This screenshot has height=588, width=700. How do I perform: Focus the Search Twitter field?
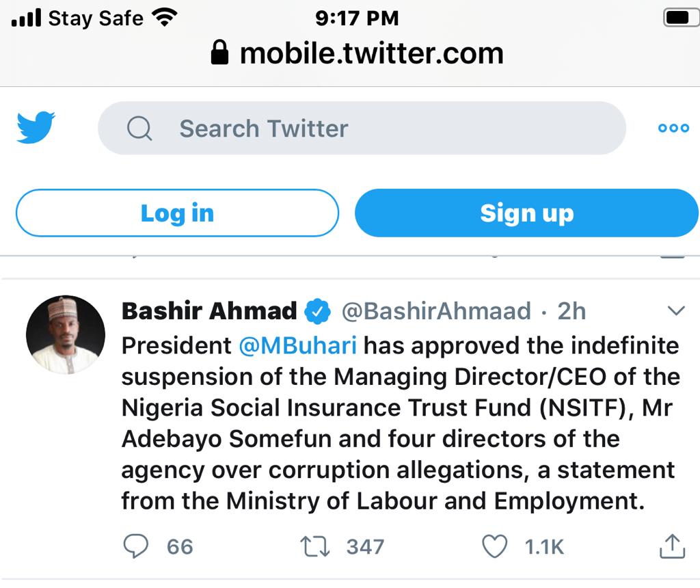click(x=362, y=129)
